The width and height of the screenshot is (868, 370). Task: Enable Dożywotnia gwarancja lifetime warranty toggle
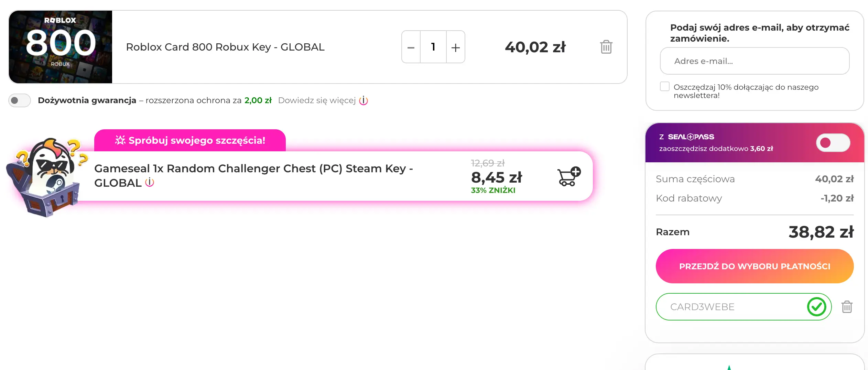(x=20, y=100)
